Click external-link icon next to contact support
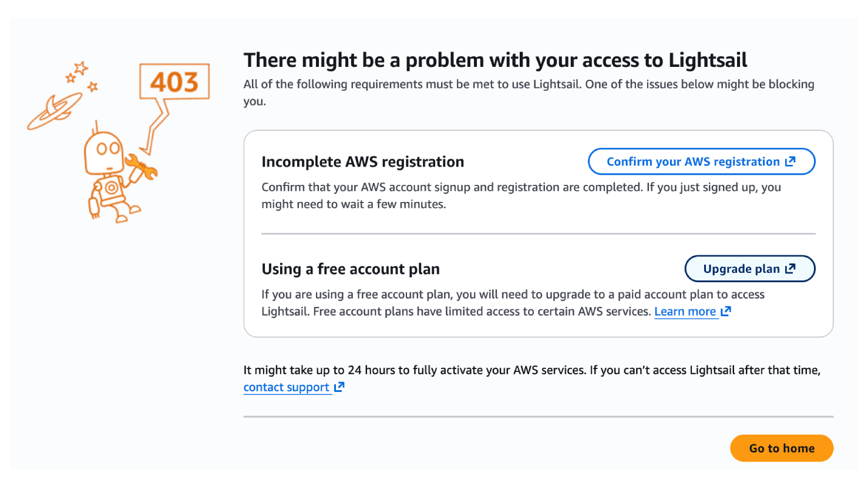This screenshot has height=487, width=868. pos(339,387)
